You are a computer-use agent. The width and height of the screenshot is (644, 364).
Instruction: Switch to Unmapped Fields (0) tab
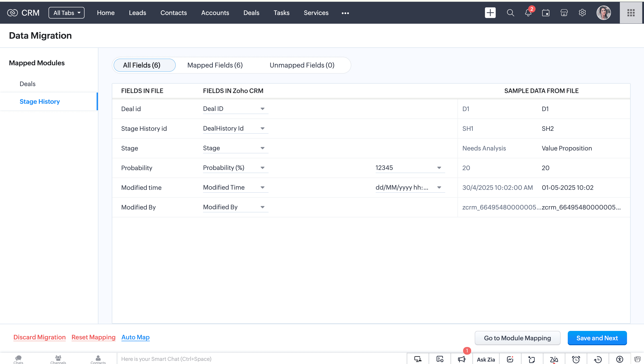click(x=302, y=65)
